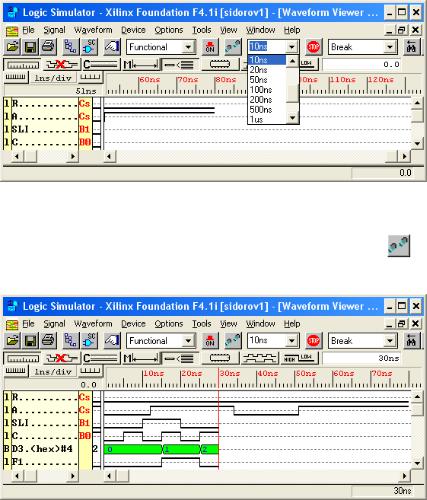This screenshot has height=500, width=427.
Task: Click the 1ns/div scale button in top window
Action: pos(53,78)
